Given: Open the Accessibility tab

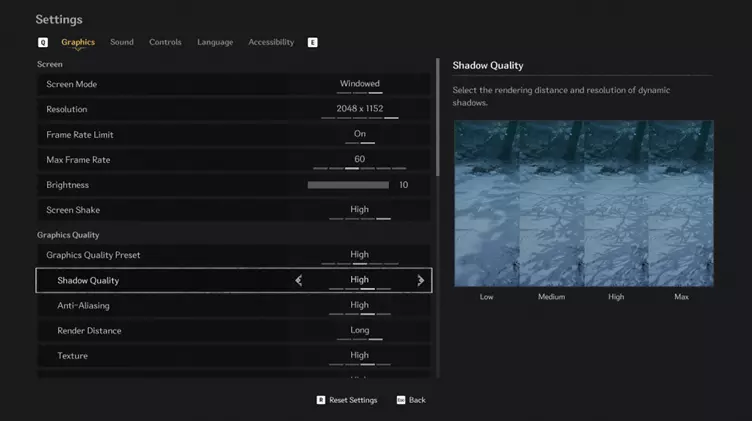Looking at the screenshot, I should tap(271, 42).
